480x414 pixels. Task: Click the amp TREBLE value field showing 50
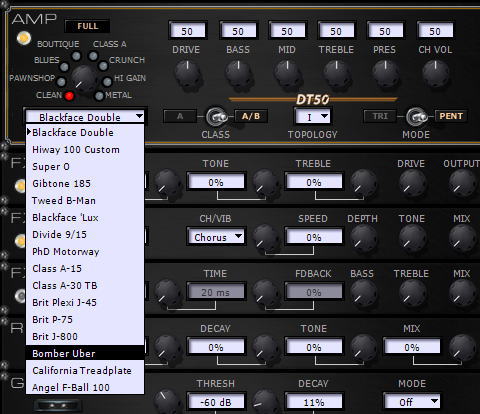click(336, 31)
